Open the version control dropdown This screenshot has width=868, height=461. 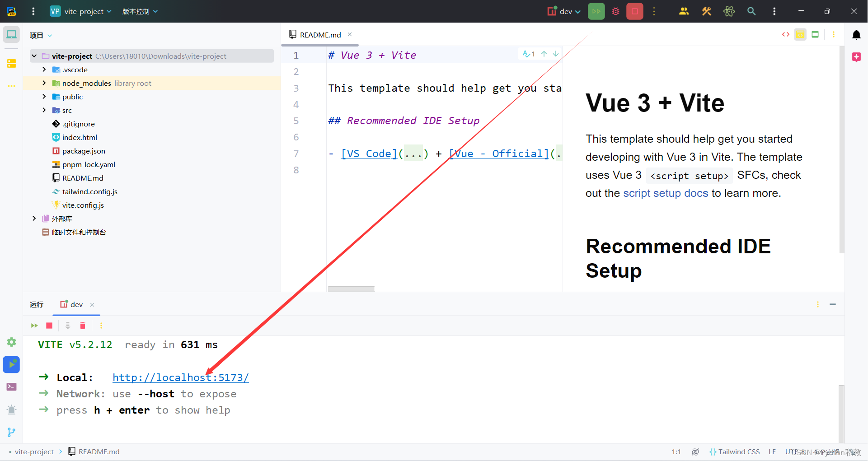(140, 11)
